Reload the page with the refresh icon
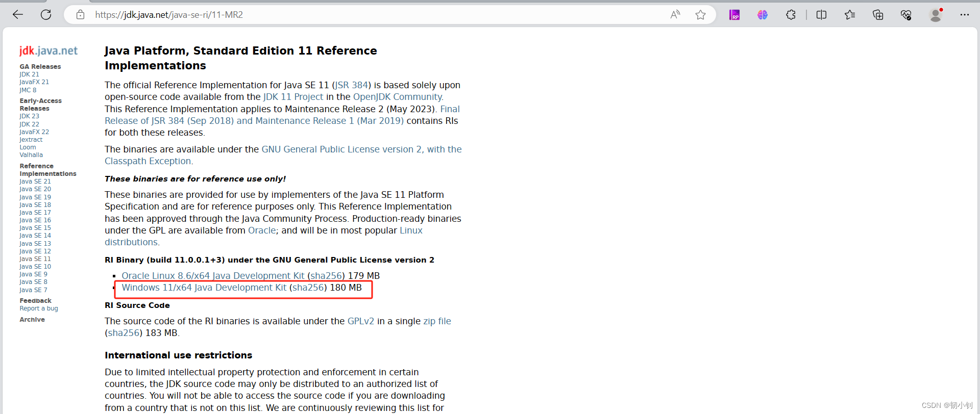 pyautogui.click(x=46, y=15)
